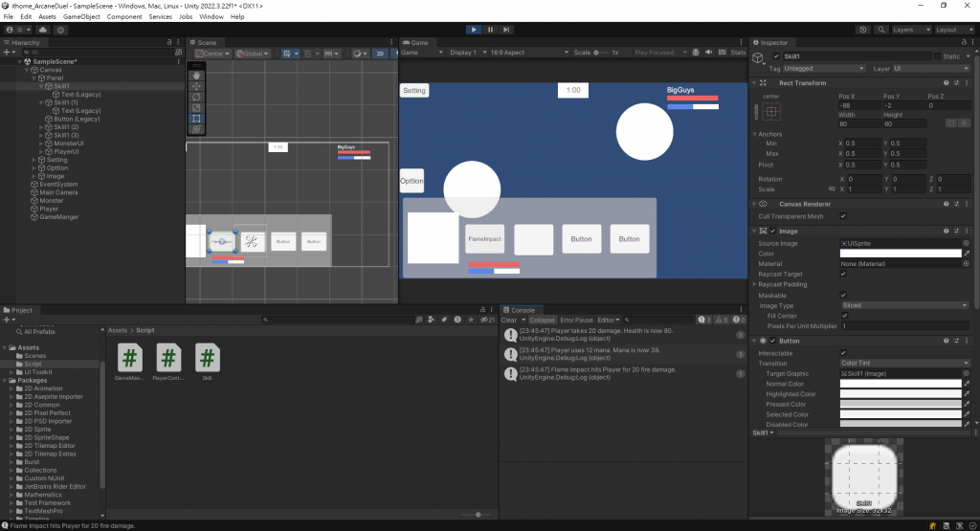Viewport: 980px width, 531px height.
Task: Toggle the console Collapse button
Action: (x=542, y=320)
